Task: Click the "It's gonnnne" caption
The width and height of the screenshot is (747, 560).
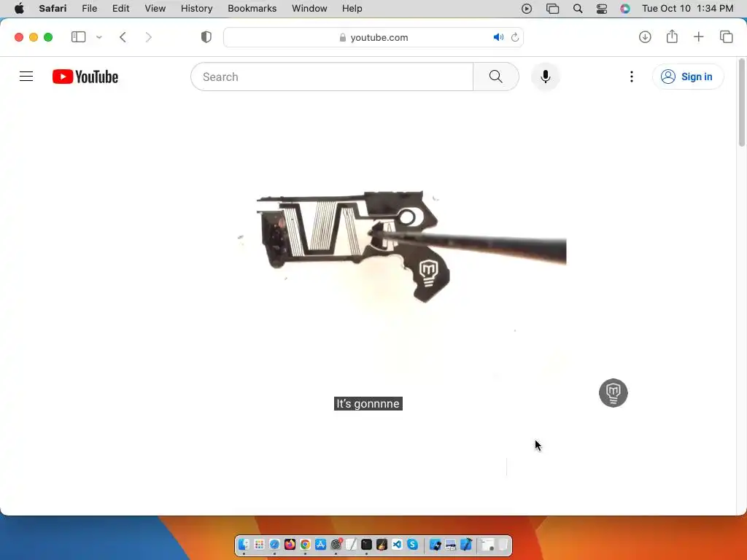Action: point(368,403)
